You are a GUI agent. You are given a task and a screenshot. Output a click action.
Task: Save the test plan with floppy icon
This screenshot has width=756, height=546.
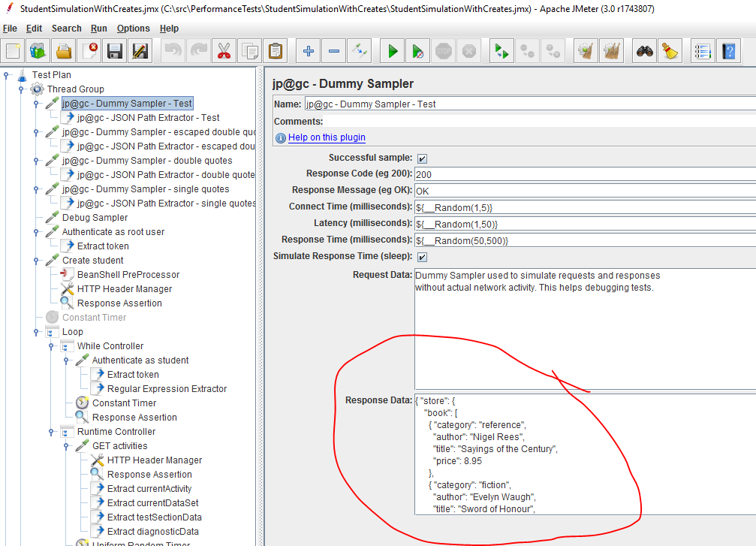point(115,50)
